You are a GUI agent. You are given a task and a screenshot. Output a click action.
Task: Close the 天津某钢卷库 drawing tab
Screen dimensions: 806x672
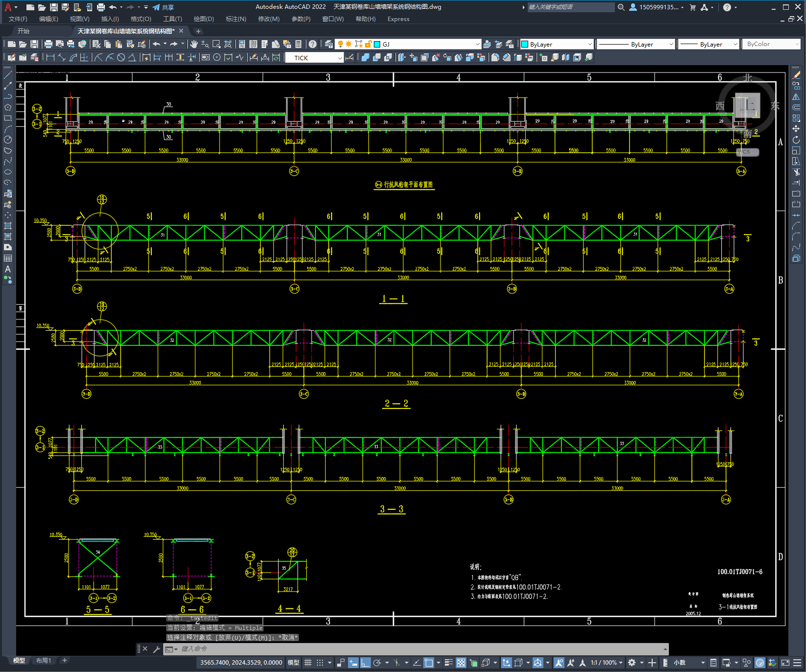coord(181,31)
